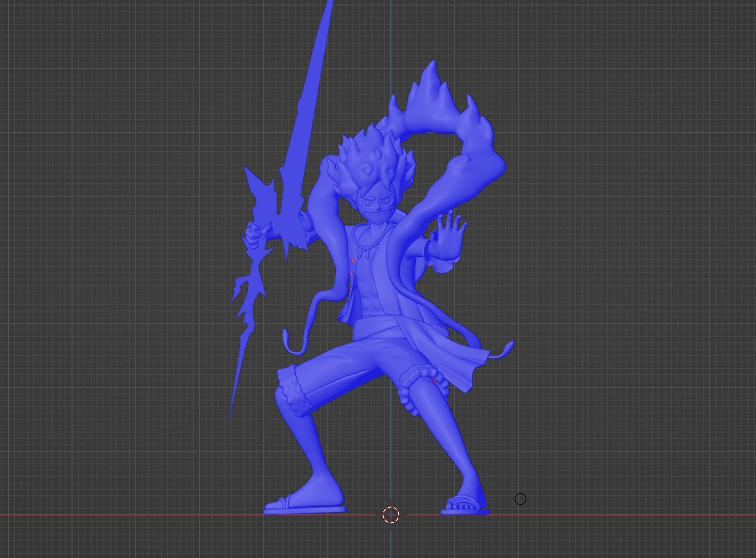756x558 pixels.
Task: Click the red-white 3D cursor at origin
Action: tap(391, 515)
